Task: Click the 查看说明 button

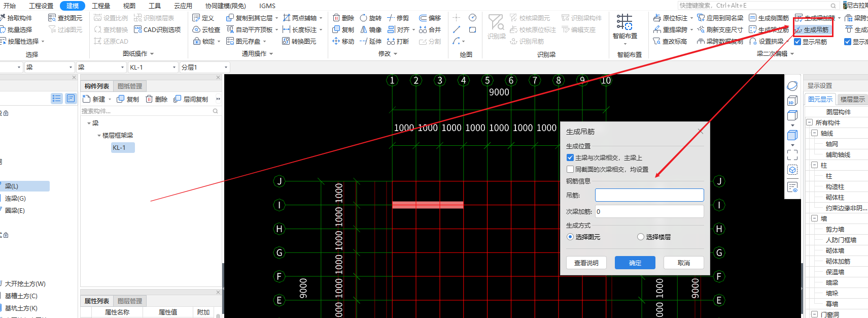Action: click(586, 263)
